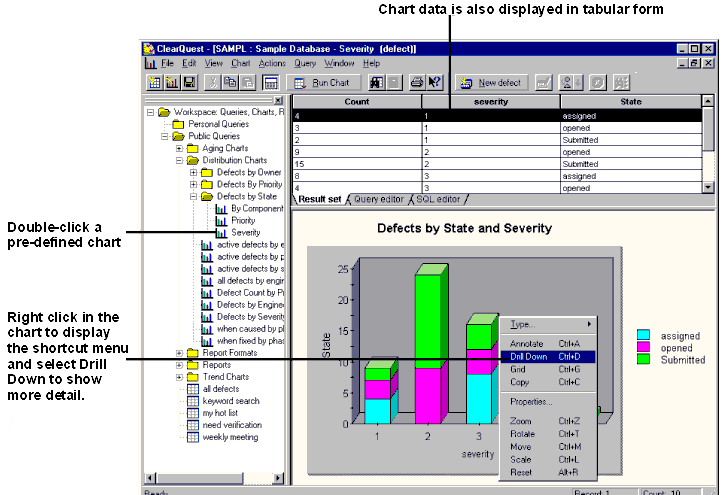Click the Find binoculars toolbar icon
The image size is (724, 495).
378,83
